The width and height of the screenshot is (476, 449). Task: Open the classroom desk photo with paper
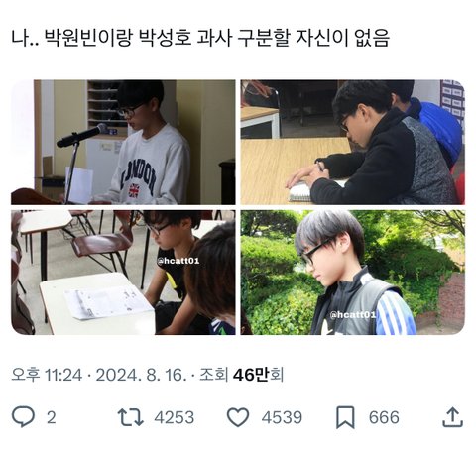tap(123, 273)
